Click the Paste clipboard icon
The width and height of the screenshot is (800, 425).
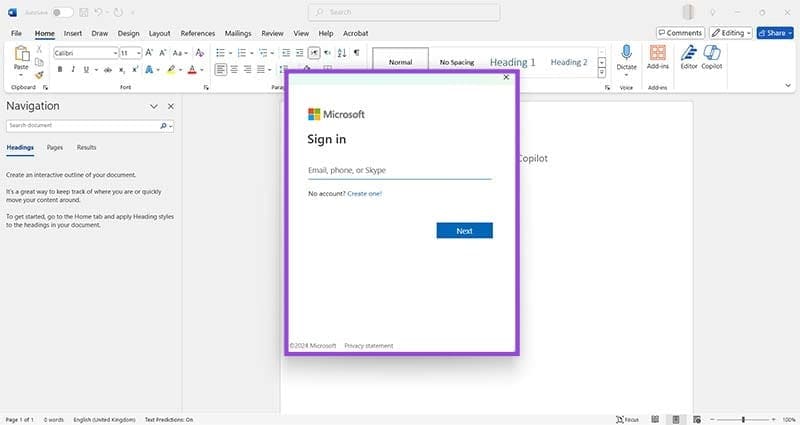click(x=21, y=54)
